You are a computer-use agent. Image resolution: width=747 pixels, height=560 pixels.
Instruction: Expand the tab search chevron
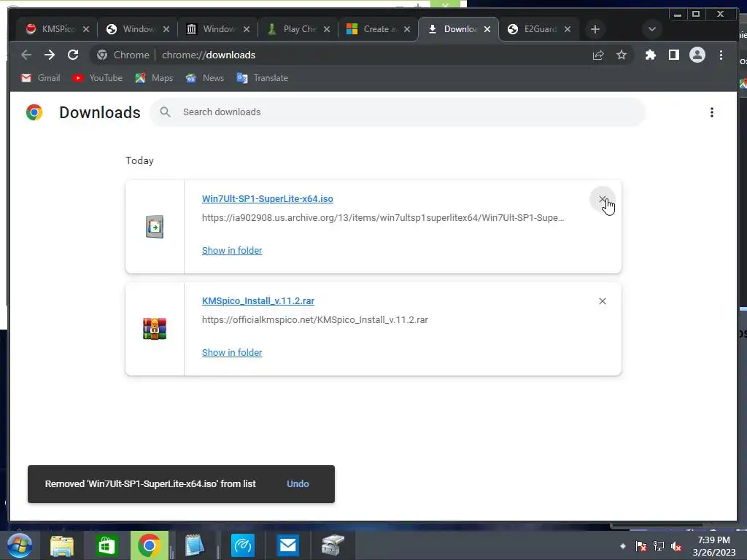pyautogui.click(x=652, y=29)
